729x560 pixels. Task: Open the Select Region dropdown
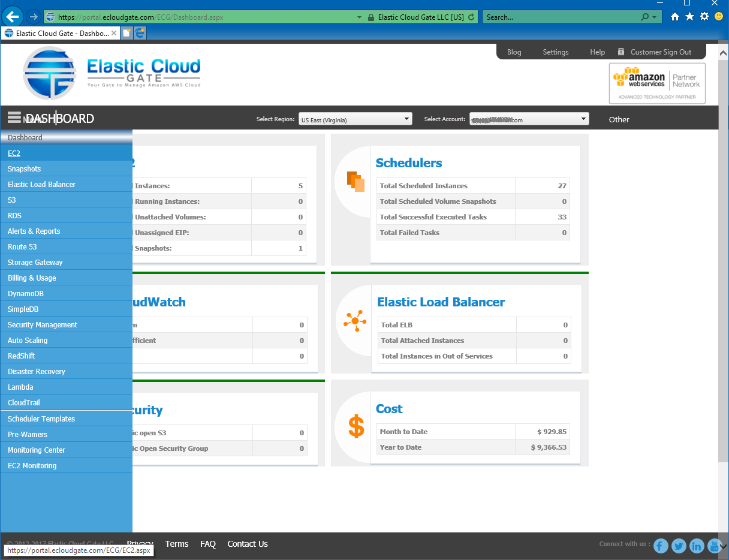coord(356,119)
